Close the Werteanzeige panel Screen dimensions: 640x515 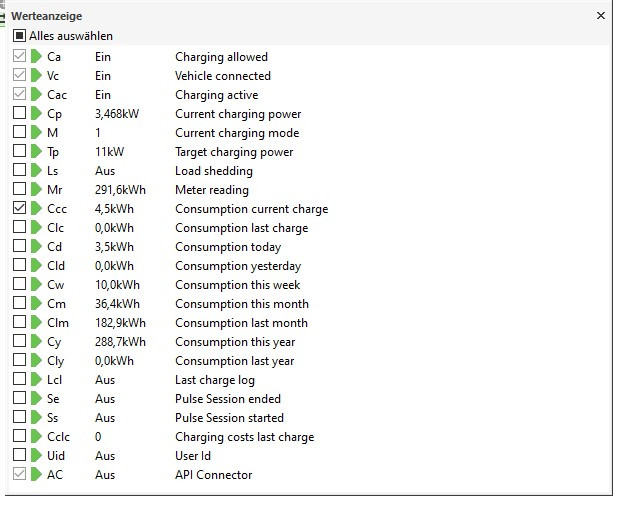point(600,16)
